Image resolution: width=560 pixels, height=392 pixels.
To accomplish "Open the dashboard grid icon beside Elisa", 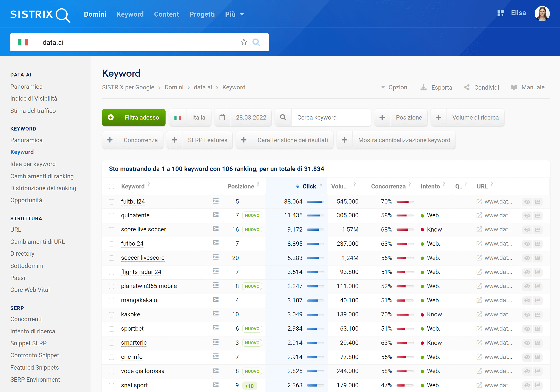I will 501,13.
